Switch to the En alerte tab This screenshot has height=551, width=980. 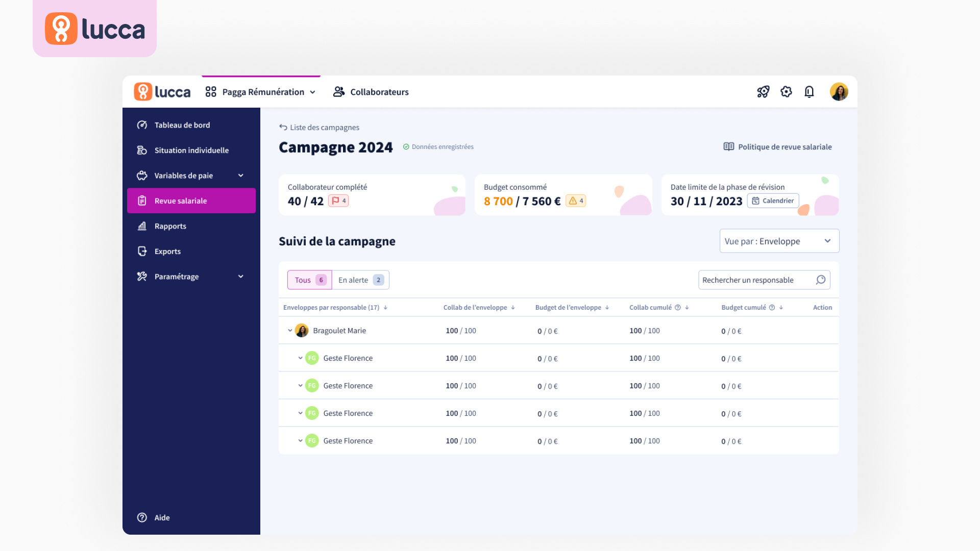coord(359,280)
